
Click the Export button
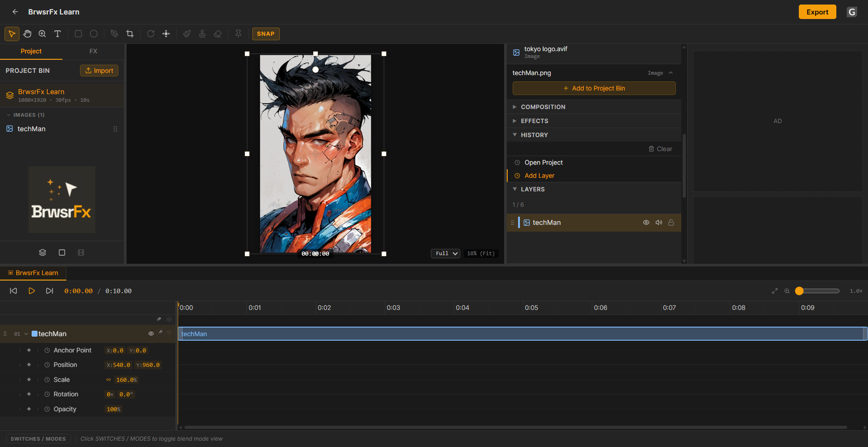click(x=817, y=12)
